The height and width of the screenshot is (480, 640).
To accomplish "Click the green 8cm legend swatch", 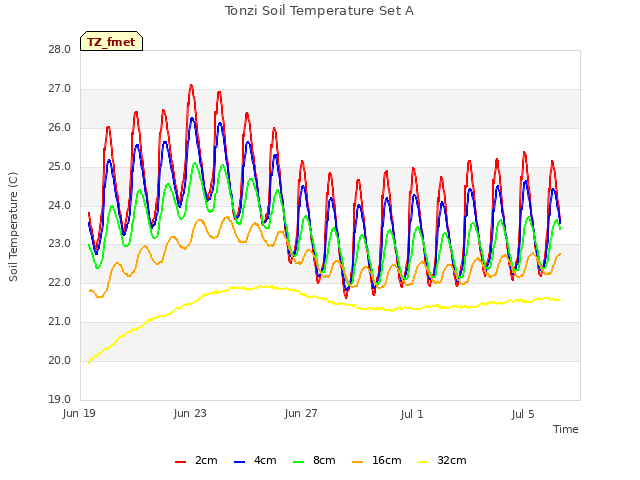I will click(x=299, y=462).
